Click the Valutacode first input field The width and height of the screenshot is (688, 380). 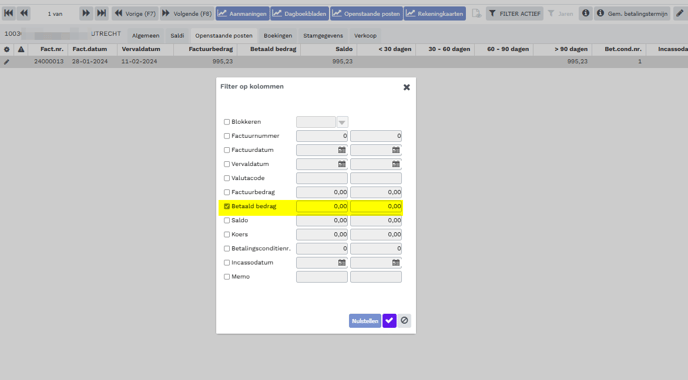(322, 178)
